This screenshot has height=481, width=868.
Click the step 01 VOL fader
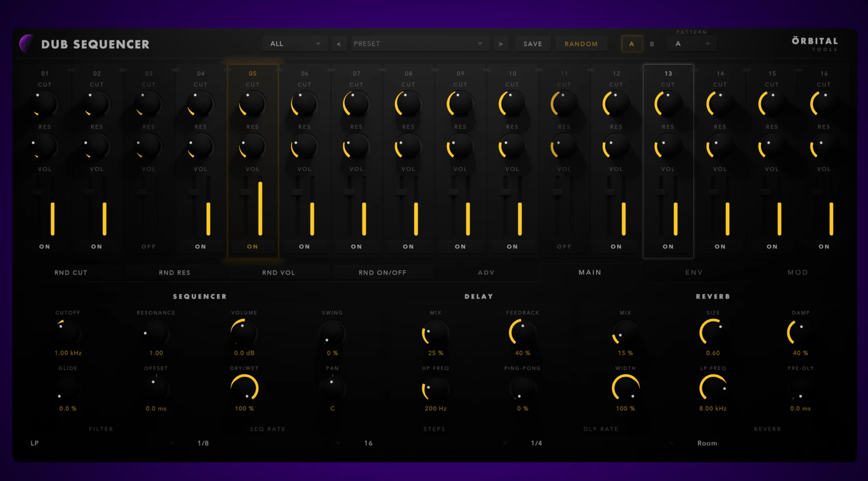click(x=38, y=193)
